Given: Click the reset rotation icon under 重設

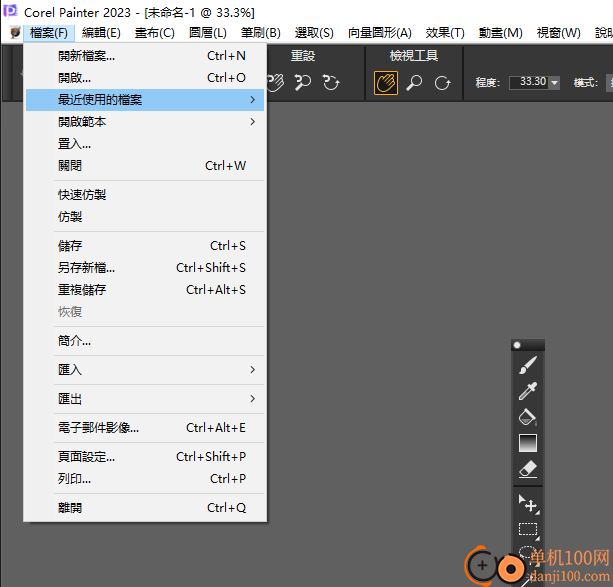Looking at the screenshot, I should click(x=331, y=83).
